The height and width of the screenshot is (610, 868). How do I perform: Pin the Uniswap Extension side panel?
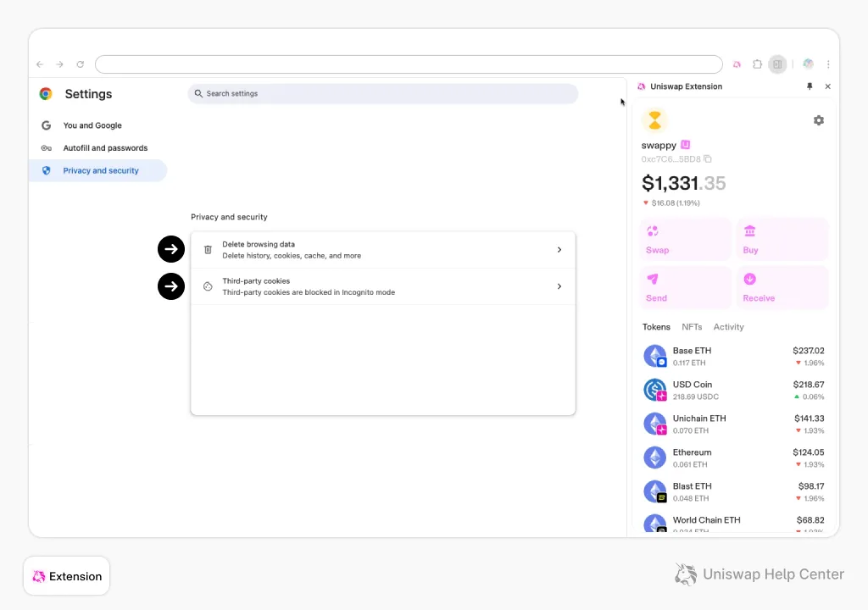810,86
